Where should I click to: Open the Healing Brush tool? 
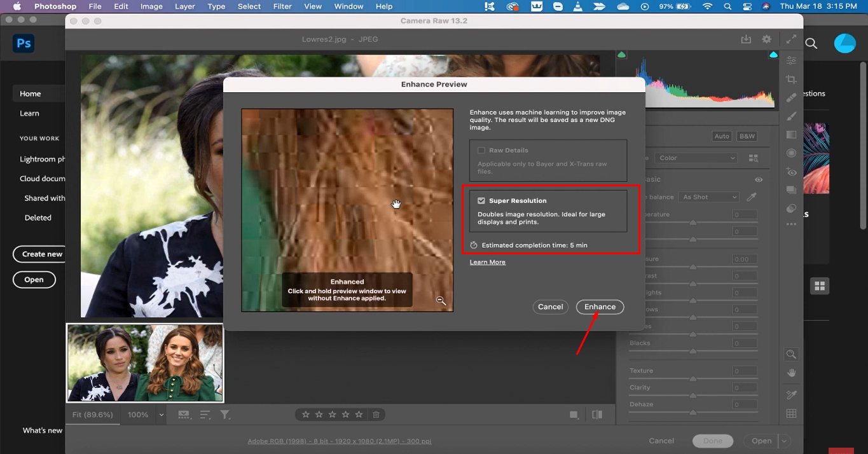(x=791, y=97)
